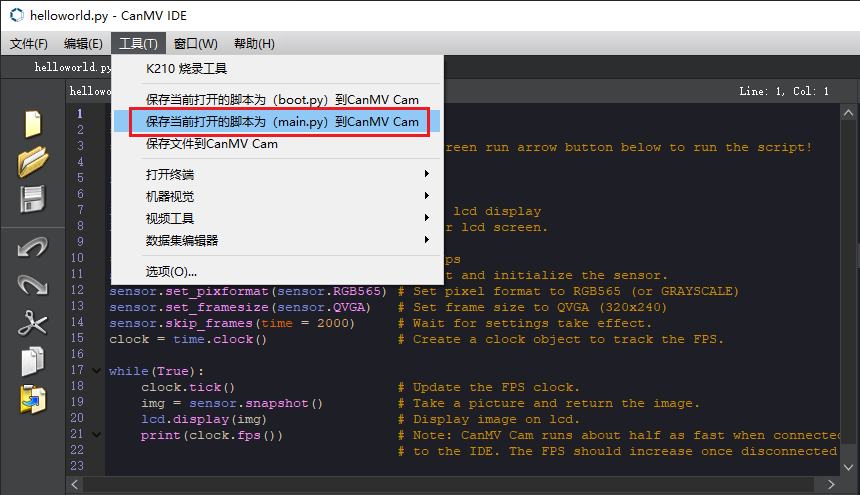
Task: Click comment 'Wait for settings take effect.'
Action: 525,323
